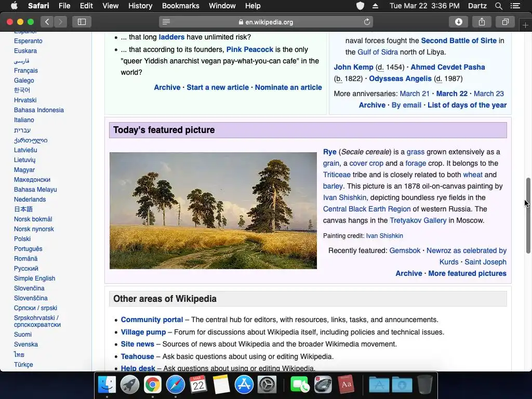Open Google Chrome from the Dock

point(153,385)
